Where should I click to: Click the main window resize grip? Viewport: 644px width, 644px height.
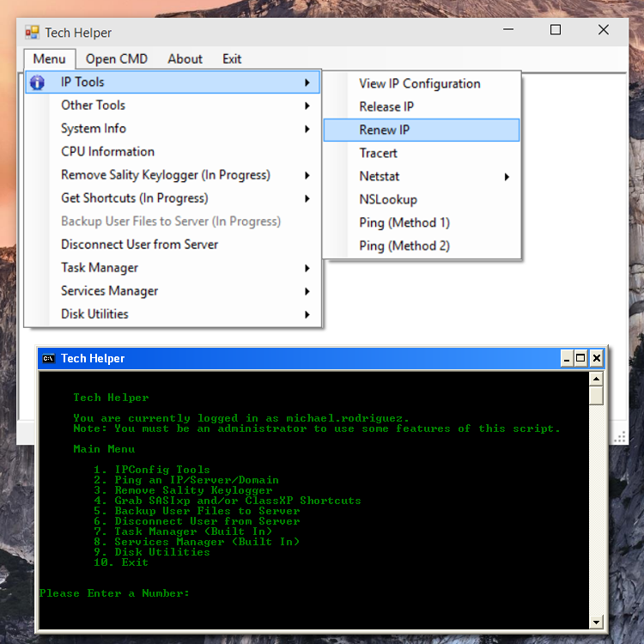620,437
